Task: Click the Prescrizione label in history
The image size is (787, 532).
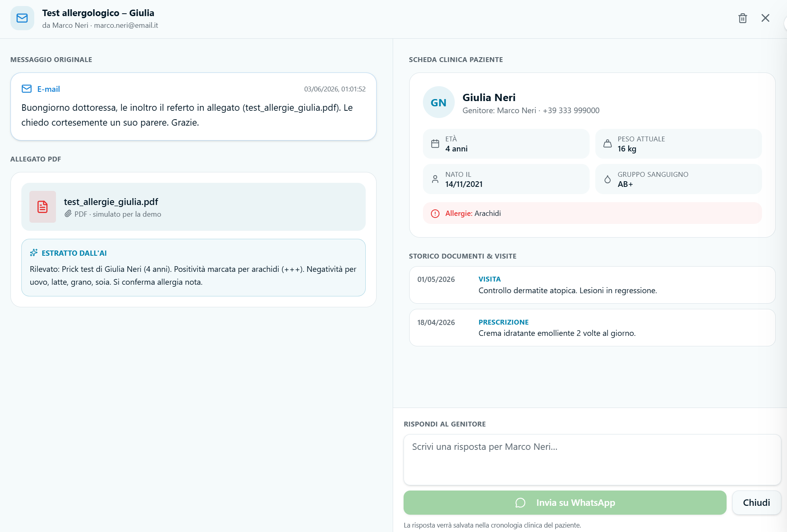Action: pos(503,322)
